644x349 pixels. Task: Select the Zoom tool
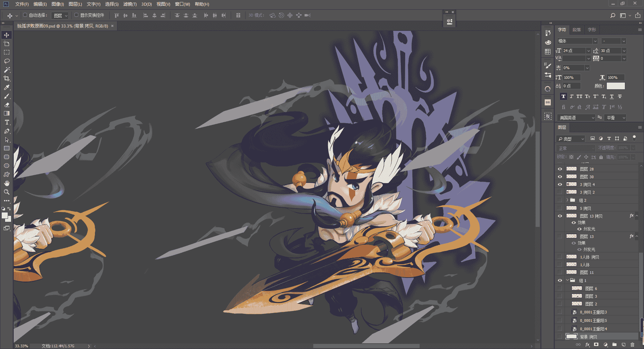[x=7, y=192]
